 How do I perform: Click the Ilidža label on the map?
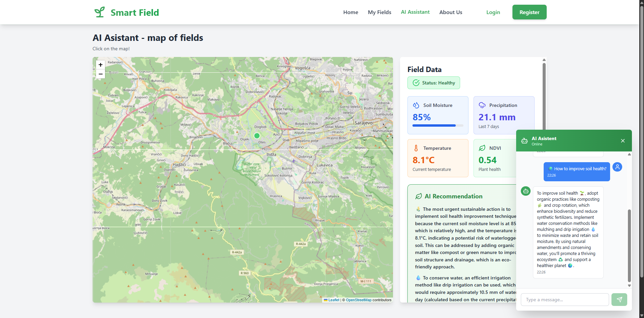(x=271, y=154)
